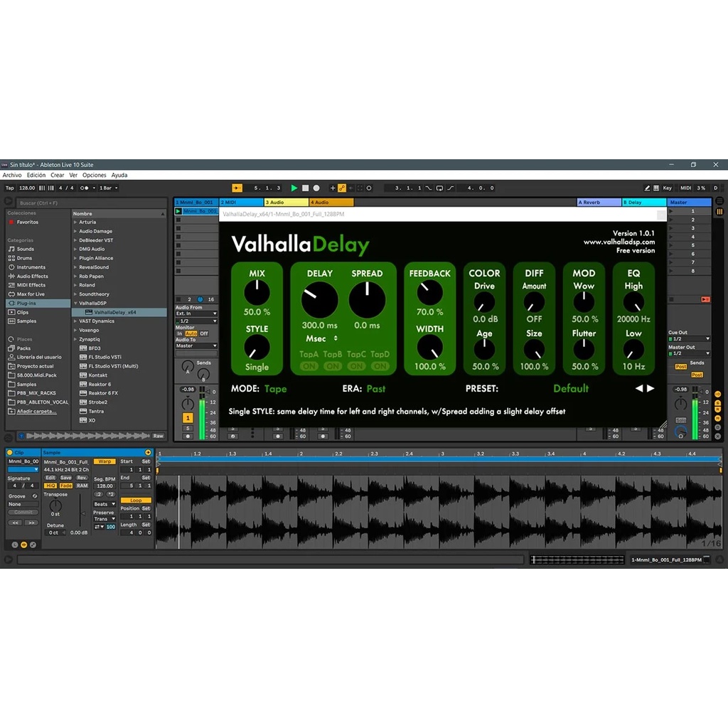Open Packs in Places
The width and height of the screenshot is (728, 728).
[x=23, y=348]
